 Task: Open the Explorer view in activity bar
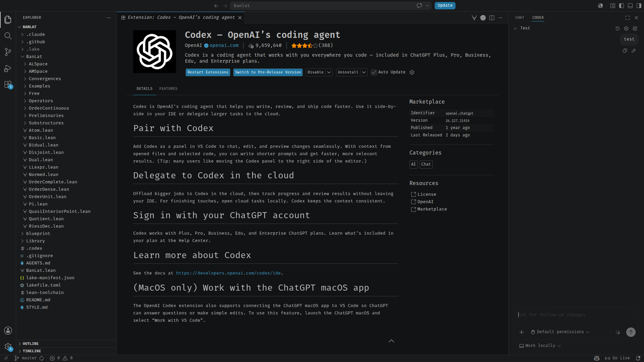tap(8, 20)
